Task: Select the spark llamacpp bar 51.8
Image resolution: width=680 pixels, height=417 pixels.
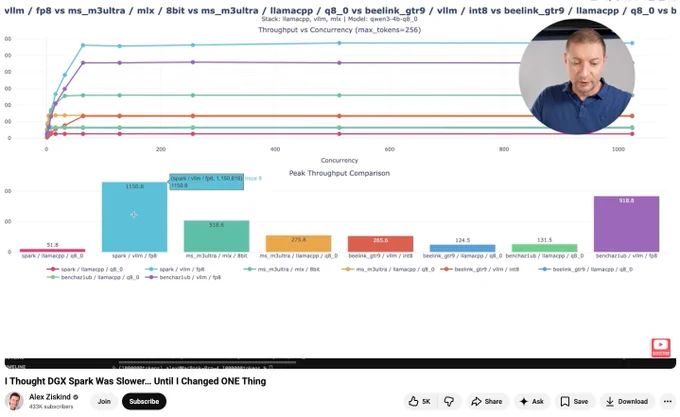Action: pyautogui.click(x=52, y=250)
